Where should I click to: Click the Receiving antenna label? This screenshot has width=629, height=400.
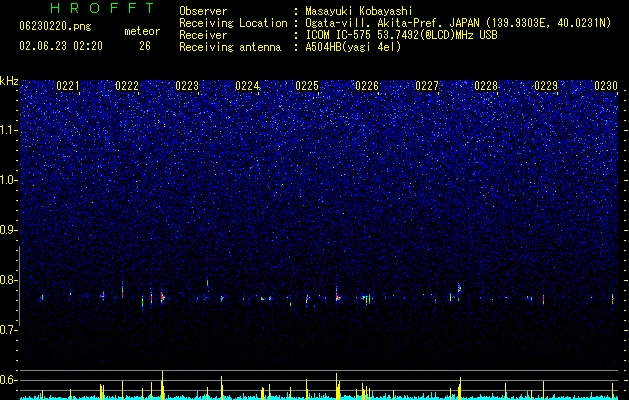click(x=230, y=47)
